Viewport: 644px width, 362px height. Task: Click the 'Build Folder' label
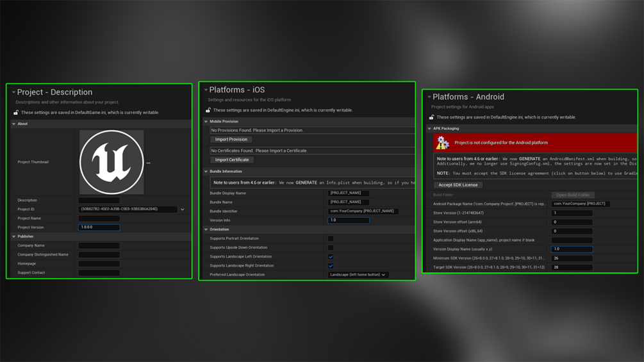[443, 195]
